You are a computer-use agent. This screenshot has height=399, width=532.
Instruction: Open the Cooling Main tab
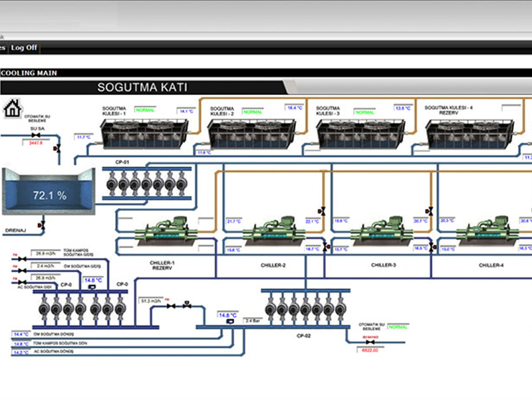tap(29, 73)
